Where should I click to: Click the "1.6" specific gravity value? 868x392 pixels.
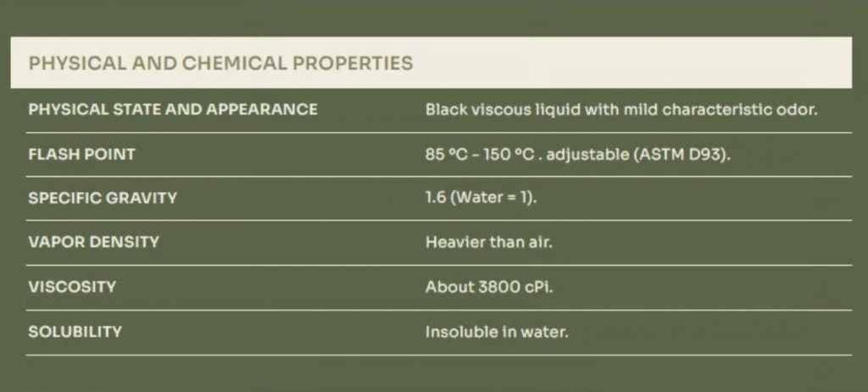pyautogui.click(x=436, y=198)
